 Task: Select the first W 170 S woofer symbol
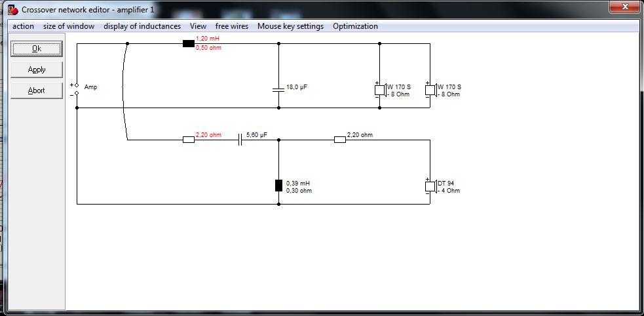(x=380, y=90)
